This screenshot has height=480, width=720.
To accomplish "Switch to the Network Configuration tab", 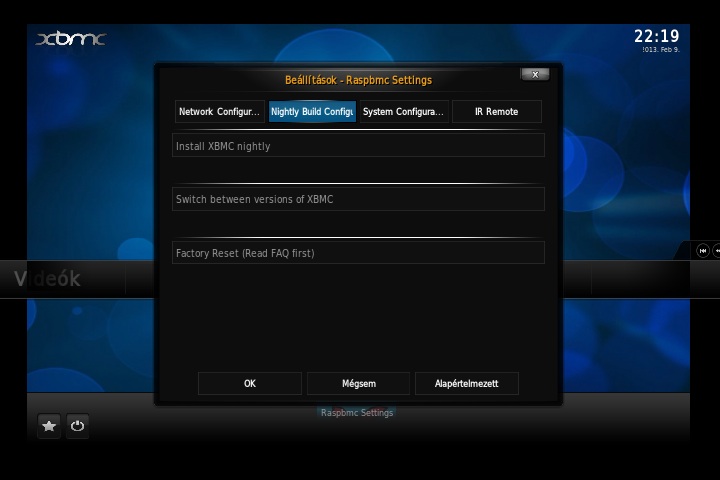I will (220, 112).
